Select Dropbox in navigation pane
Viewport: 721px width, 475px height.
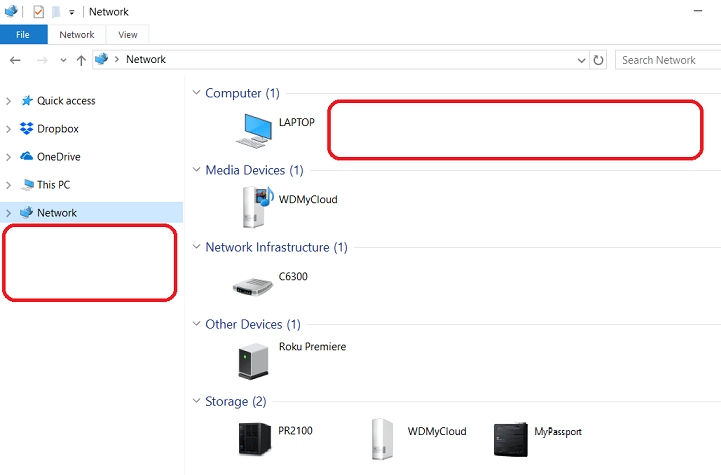[58, 129]
